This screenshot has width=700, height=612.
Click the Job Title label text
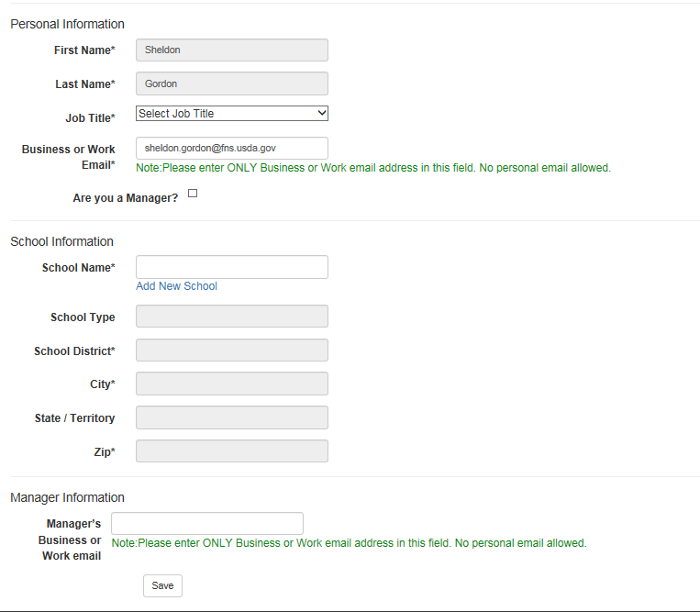pyautogui.click(x=90, y=118)
